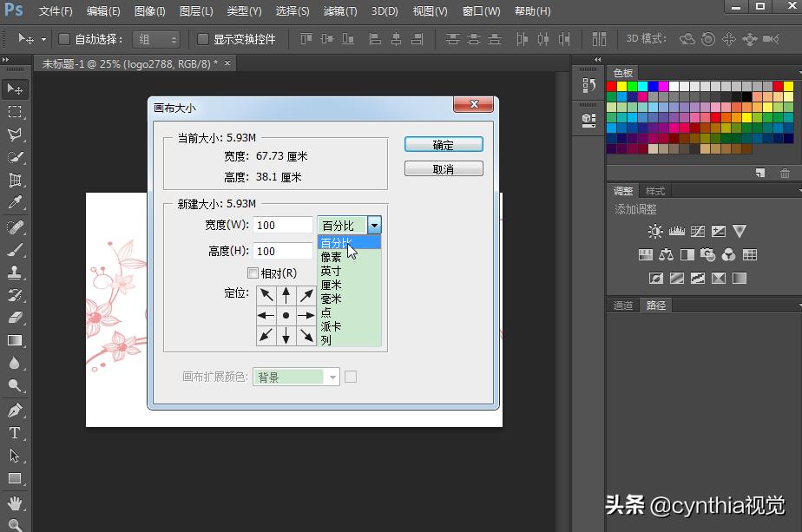Toggle the 自动选择 checkbox in options bar
This screenshot has width=802, height=532.
[64, 38]
